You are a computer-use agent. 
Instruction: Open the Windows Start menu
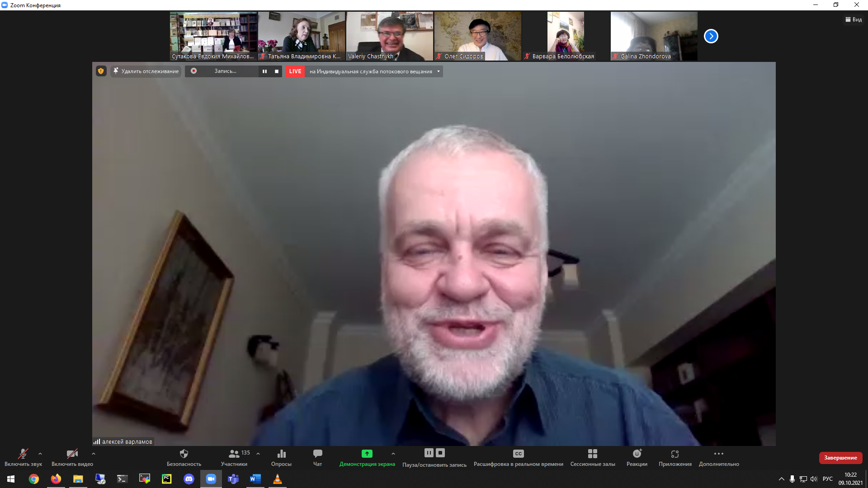click(x=11, y=479)
